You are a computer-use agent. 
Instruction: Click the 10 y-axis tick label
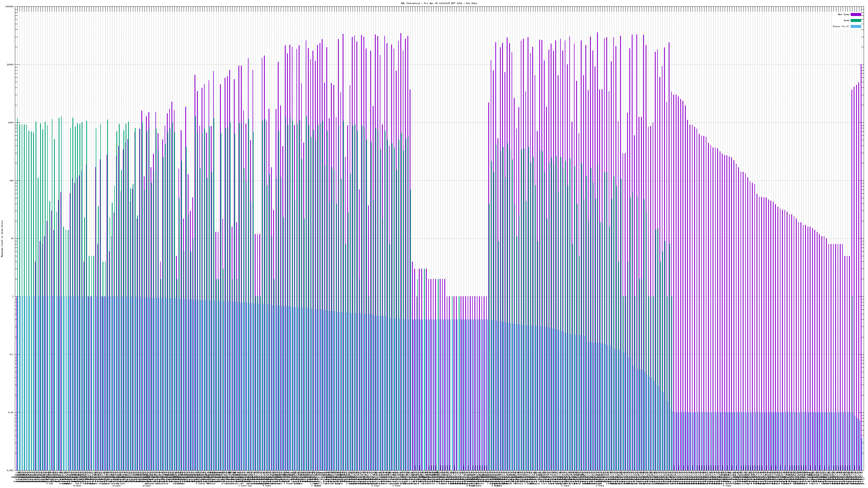(x=12, y=239)
